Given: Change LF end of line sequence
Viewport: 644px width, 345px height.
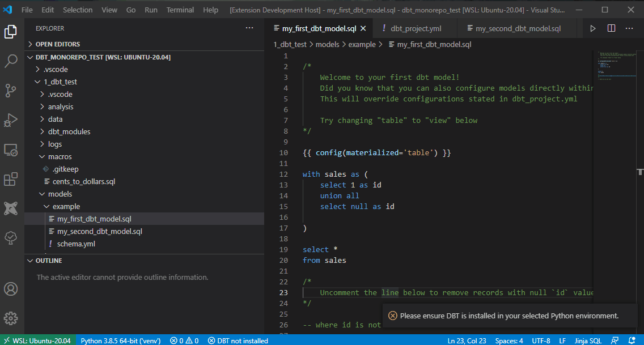Looking at the screenshot, I should click(x=562, y=340).
